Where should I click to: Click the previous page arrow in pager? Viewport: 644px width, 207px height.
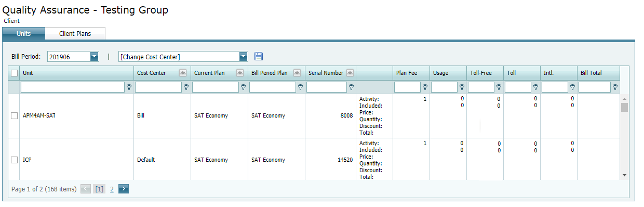[x=86, y=189]
